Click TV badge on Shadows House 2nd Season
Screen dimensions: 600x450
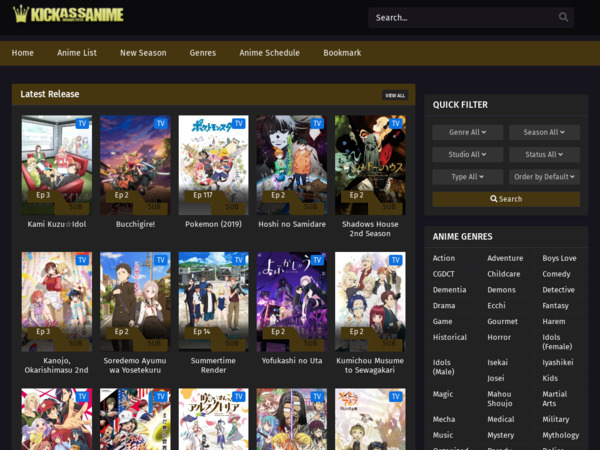pos(395,123)
